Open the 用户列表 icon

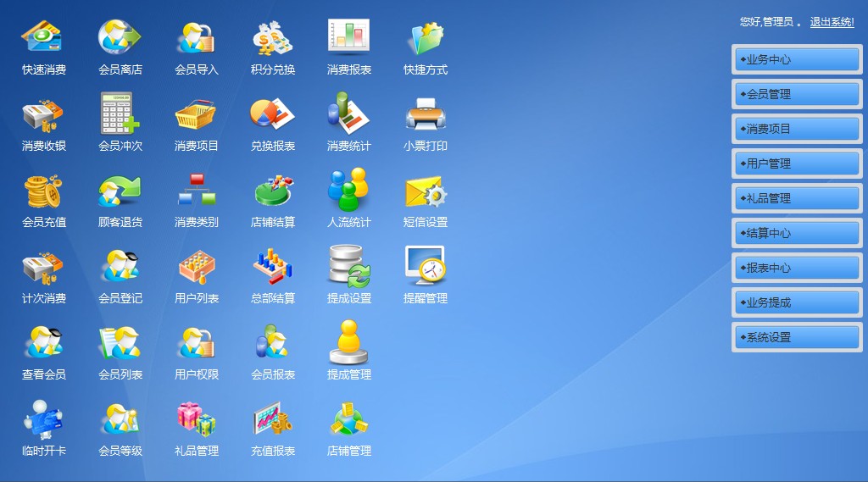(196, 267)
